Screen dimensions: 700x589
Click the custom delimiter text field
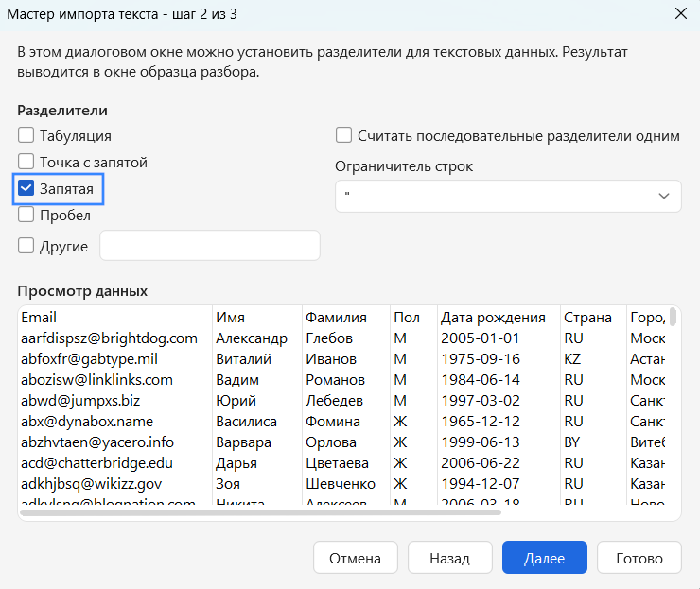click(x=210, y=246)
